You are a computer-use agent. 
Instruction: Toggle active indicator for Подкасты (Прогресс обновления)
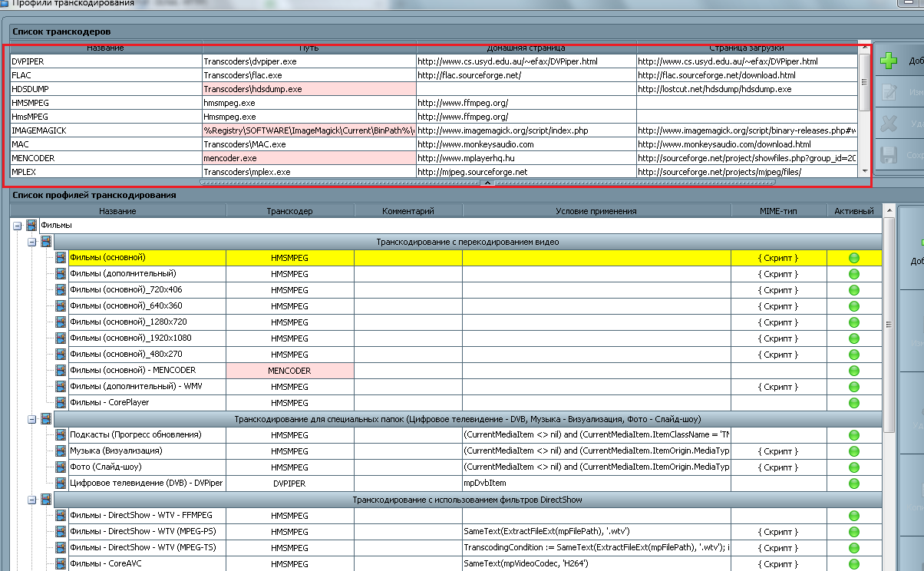coord(854,435)
